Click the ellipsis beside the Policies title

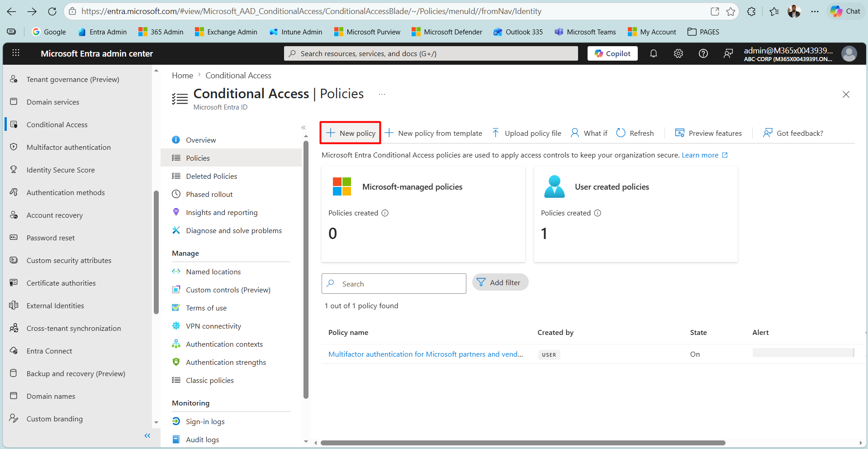[382, 94]
